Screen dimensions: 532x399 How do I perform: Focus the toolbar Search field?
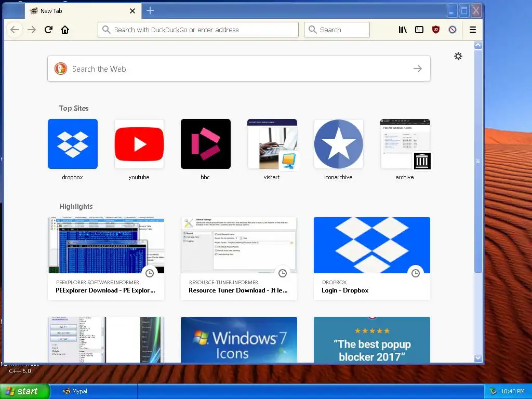point(337,30)
